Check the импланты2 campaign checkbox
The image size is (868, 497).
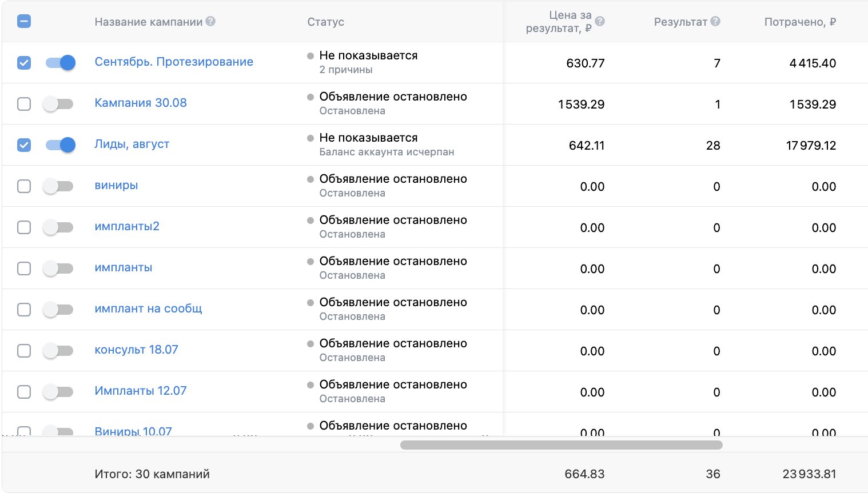24,227
